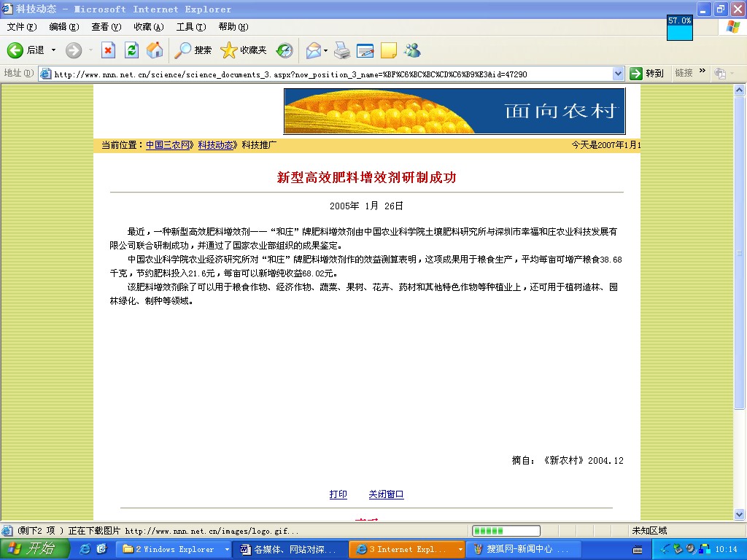The image size is (747, 560).
Task: Switch to Word document 各媒体、网站 taskbar button
Action: (x=291, y=550)
